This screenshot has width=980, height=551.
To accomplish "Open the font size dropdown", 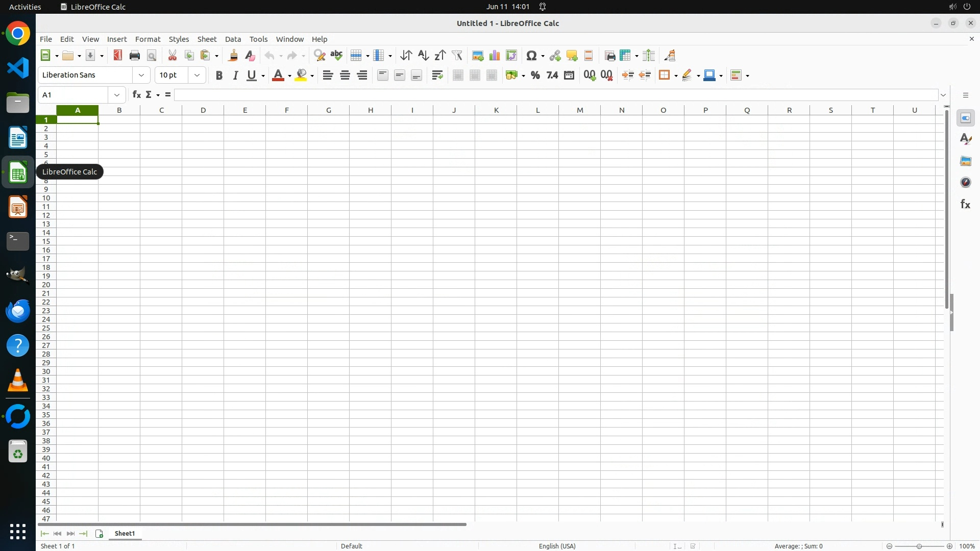I will point(197,76).
